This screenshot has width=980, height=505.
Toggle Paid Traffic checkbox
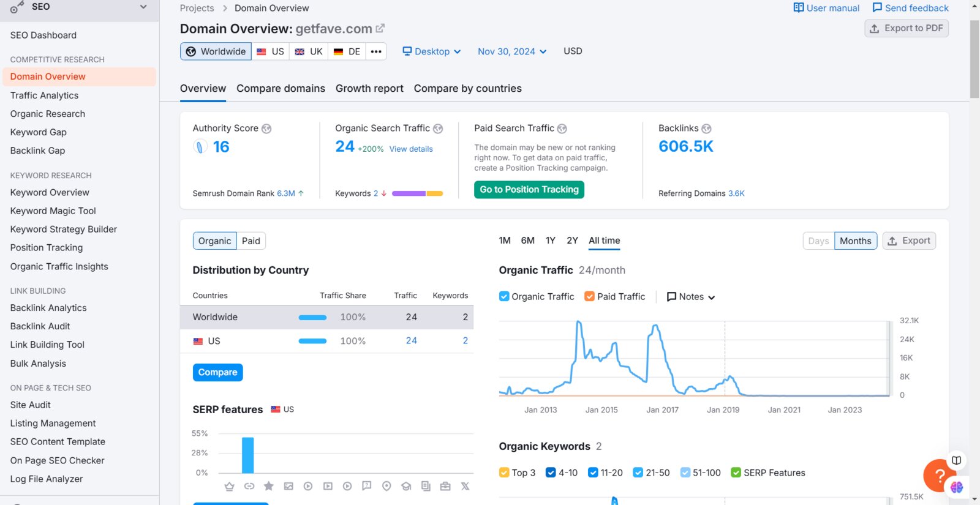(590, 296)
